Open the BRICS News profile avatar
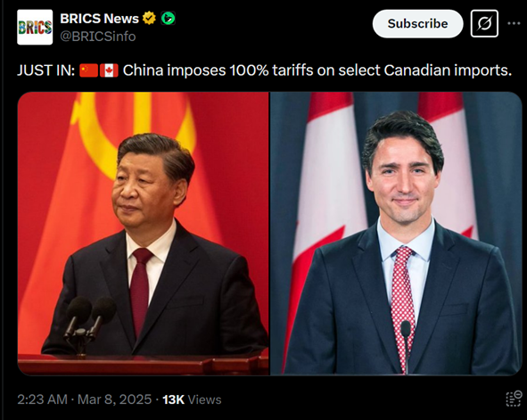The height and width of the screenshot is (420, 527). point(35,27)
